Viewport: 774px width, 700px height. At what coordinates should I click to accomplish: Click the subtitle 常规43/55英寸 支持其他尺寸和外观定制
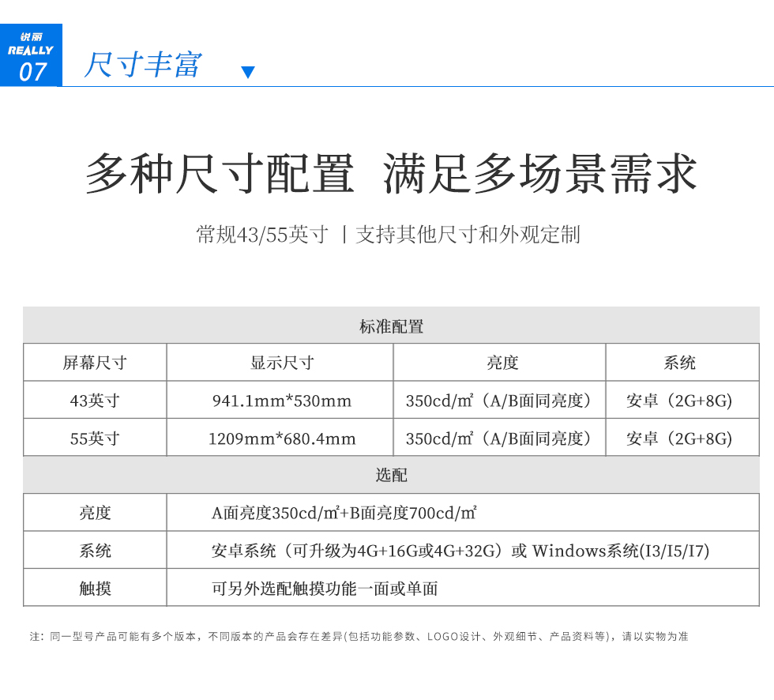click(388, 235)
